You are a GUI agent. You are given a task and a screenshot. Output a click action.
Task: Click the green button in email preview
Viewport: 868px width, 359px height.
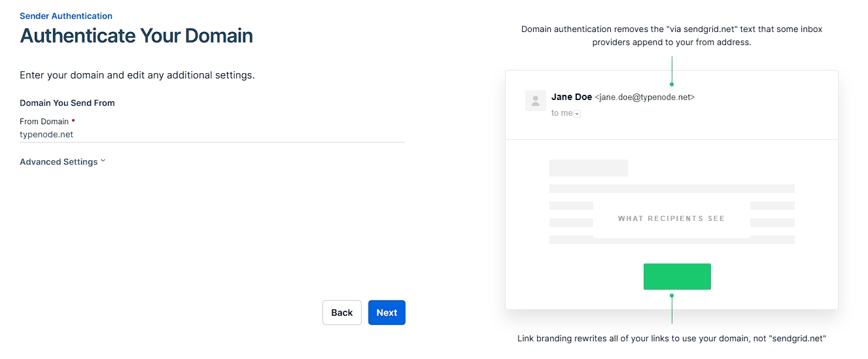click(677, 277)
